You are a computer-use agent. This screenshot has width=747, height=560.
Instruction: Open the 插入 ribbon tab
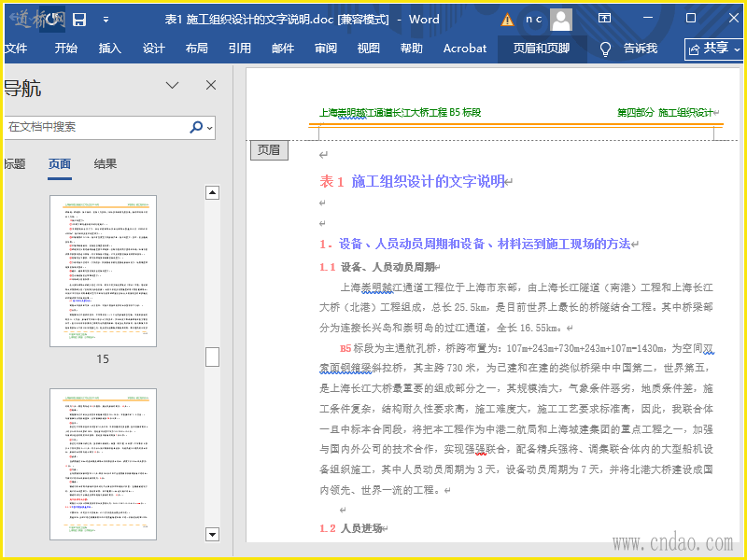[110, 49]
